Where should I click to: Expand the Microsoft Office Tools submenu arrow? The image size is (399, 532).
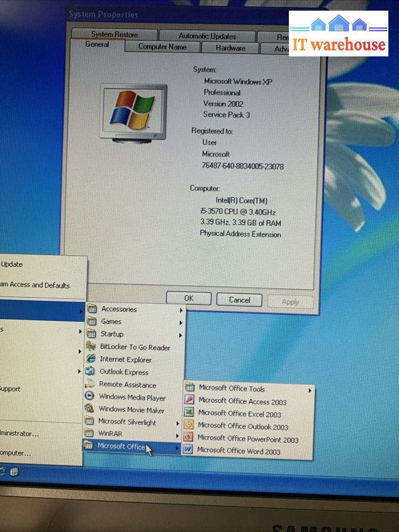pos(310,390)
